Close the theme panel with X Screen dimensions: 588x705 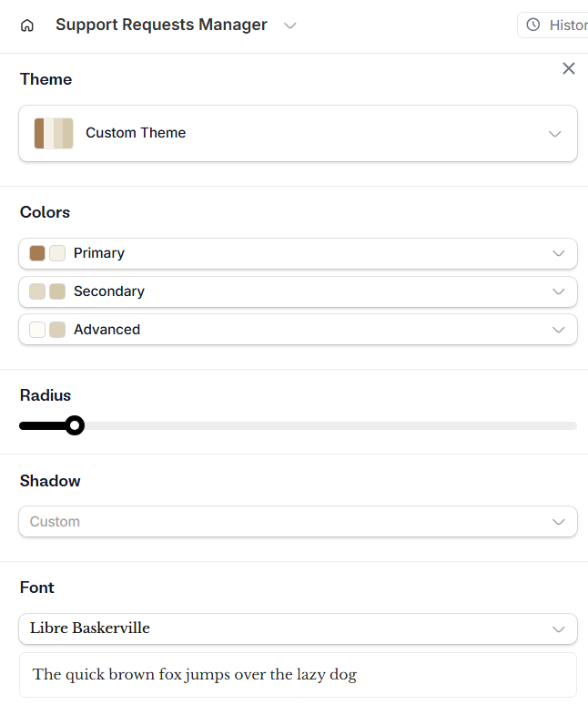pos(569,68)
